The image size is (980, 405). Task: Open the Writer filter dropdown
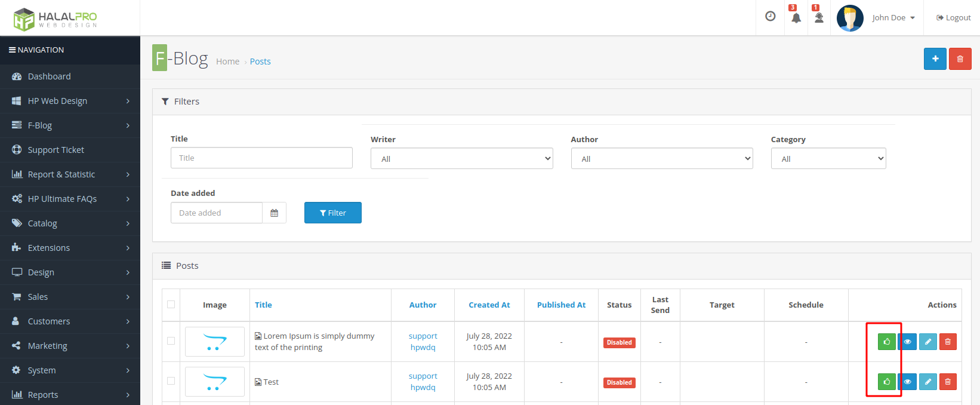461,159
